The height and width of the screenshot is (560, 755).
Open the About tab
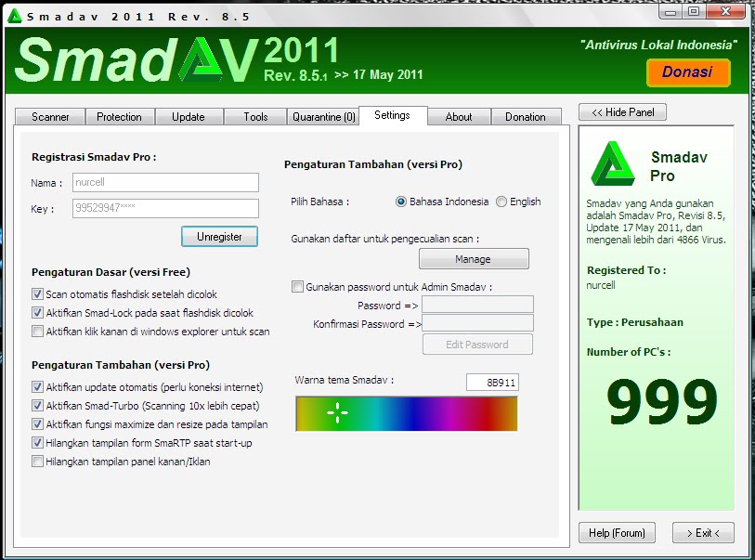coord(459,116)
